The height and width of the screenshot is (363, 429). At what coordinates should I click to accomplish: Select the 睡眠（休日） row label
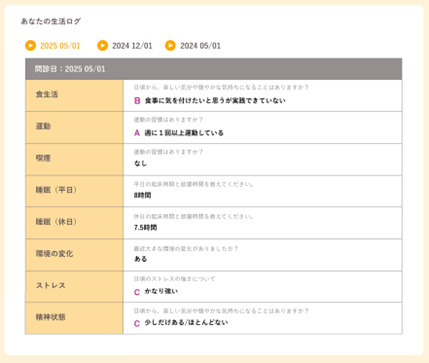[74, 223]
